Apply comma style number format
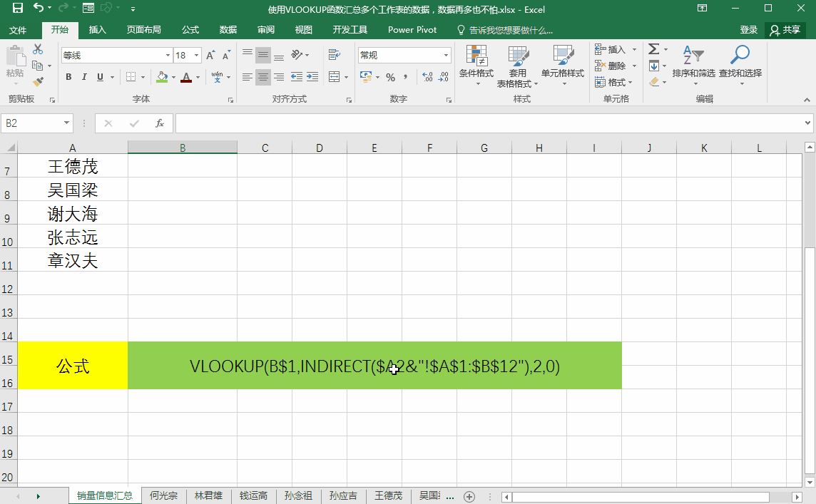 (405, 78)
